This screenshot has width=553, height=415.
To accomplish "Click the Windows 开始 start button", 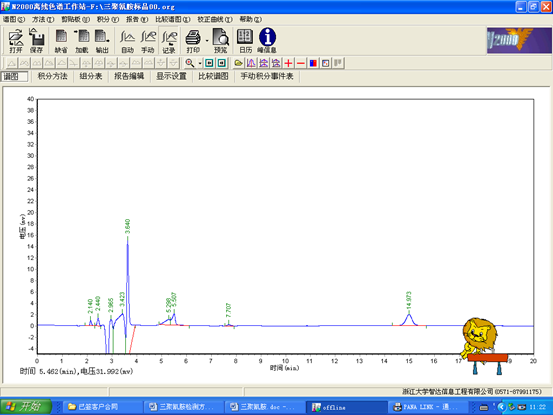I will [x=26, y=407].
